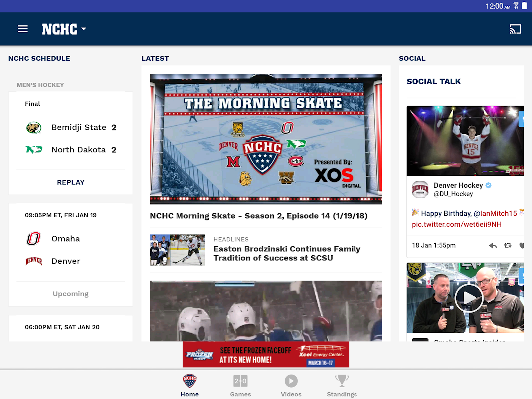Tap the SOCIAL TALK heading
Screen dimensions: 532x399
pos(434,81)
